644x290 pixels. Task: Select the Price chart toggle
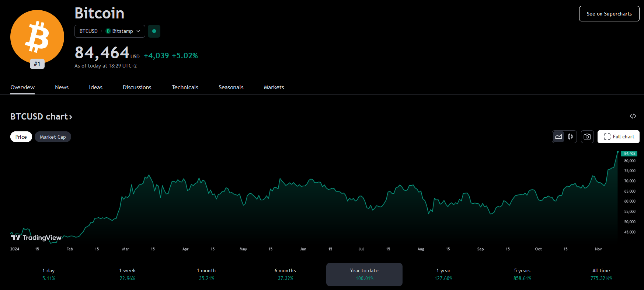(21, 137)
